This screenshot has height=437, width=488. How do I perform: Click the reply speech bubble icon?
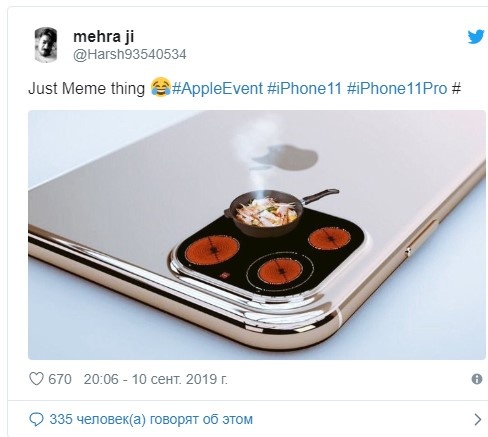[36, 419]
